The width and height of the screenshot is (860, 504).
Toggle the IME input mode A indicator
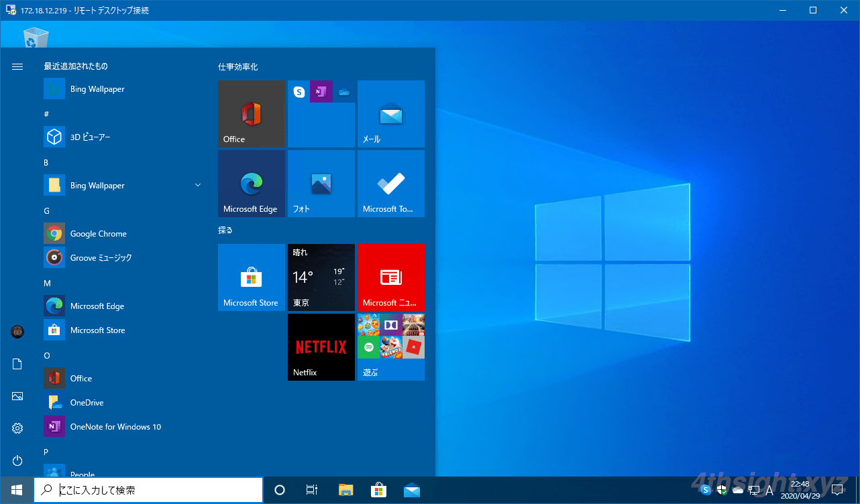tap(770, 490)
